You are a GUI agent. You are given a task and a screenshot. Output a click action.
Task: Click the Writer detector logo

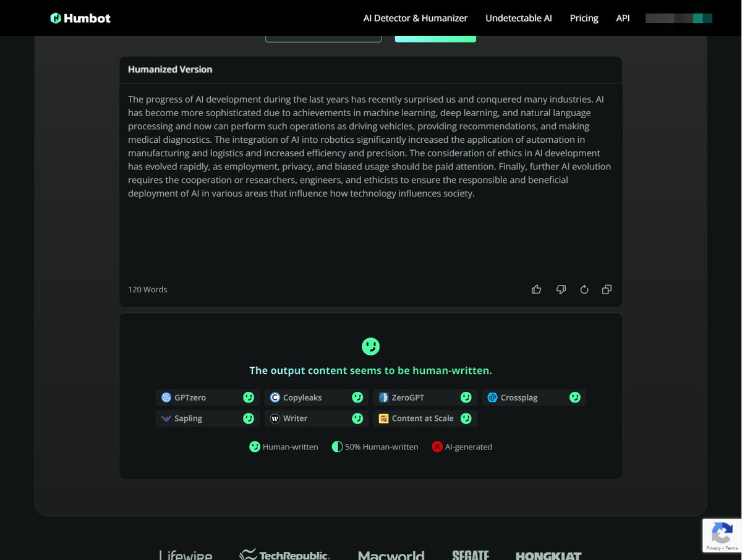point(275,418)
